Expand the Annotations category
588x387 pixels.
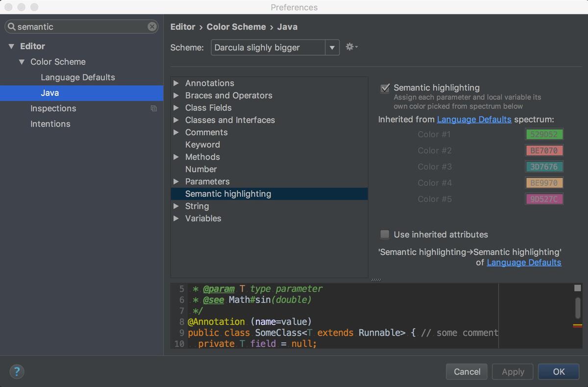point(176,83)
